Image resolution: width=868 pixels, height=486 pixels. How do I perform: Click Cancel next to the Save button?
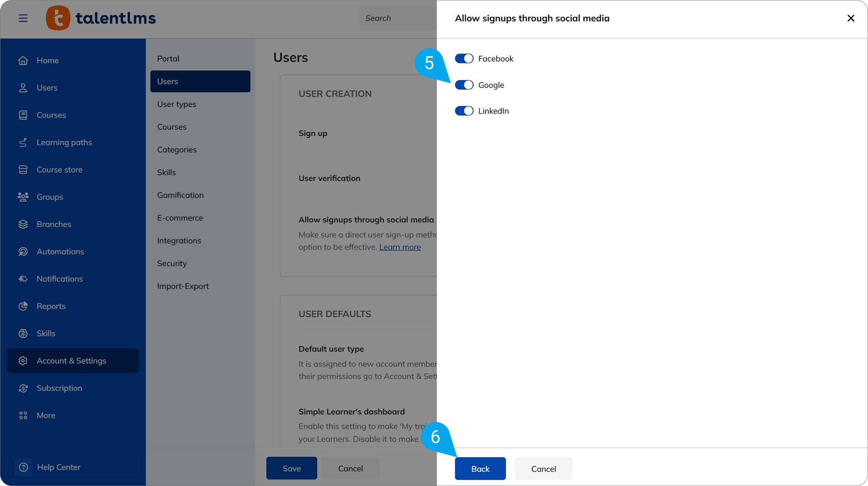[x=350, y=468]
